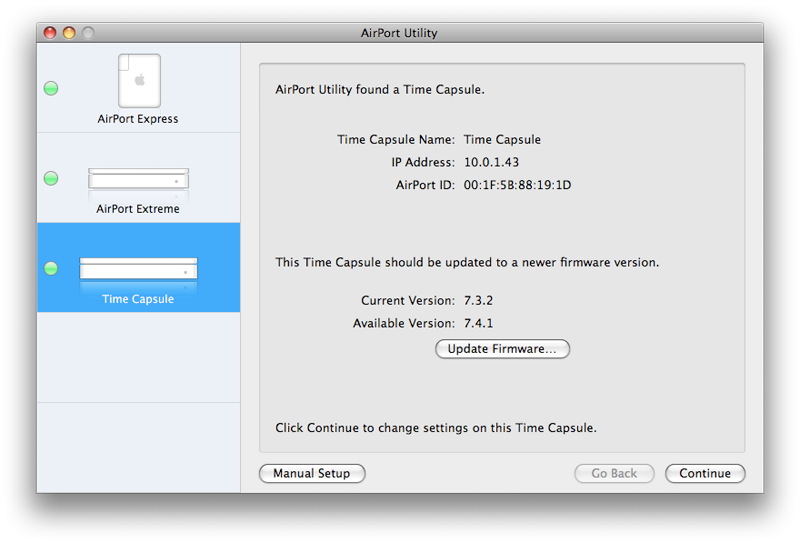
Task: Click the green status light beside AirPort Express
Action: [51, 88]
